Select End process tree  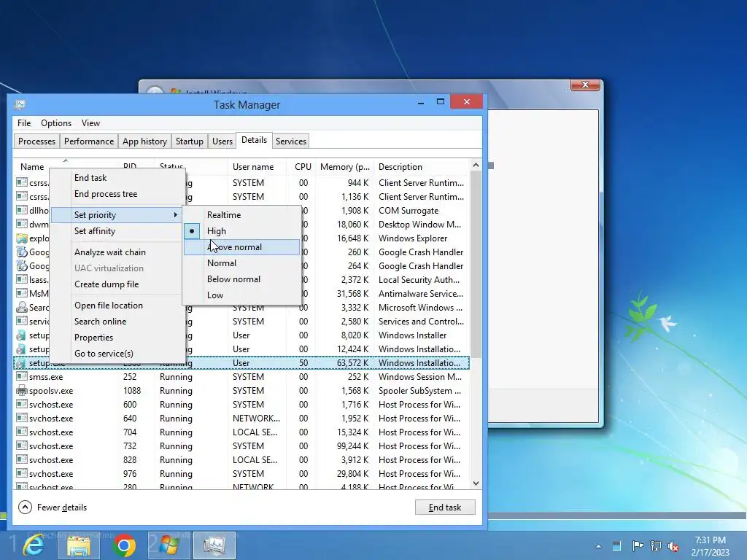click(x=117, y=194)
